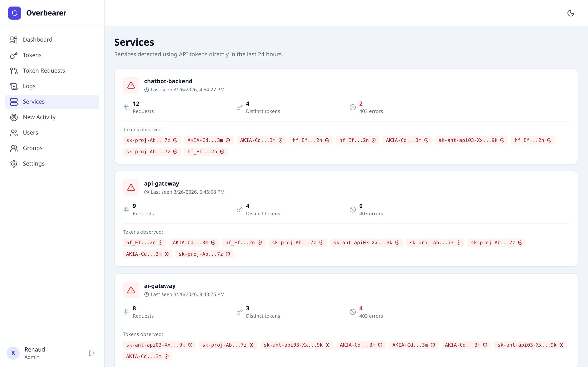Protect token hf_Ef...2n via its shield icon

click(x=327, y=140)
